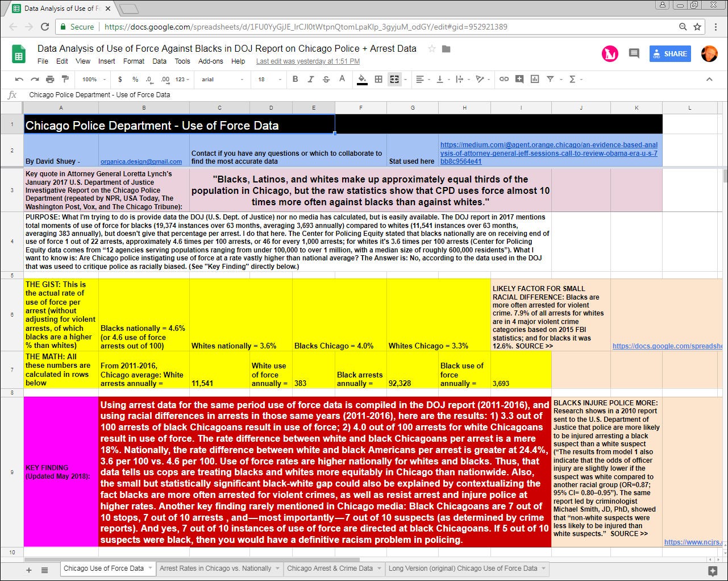This screenshot has height=581, width=728.
Task: Undo the last action in toolbar
Action: coord(19,79)
